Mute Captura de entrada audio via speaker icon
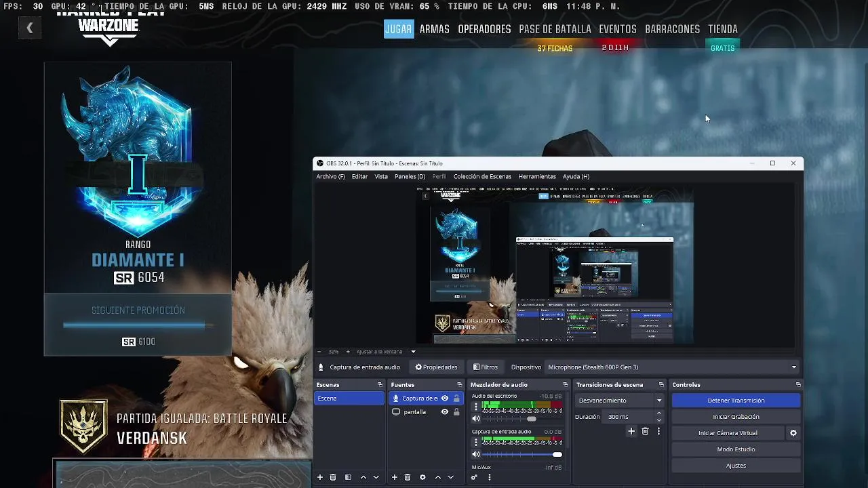Viewport: 868px width, 488px height. point(476,455)
